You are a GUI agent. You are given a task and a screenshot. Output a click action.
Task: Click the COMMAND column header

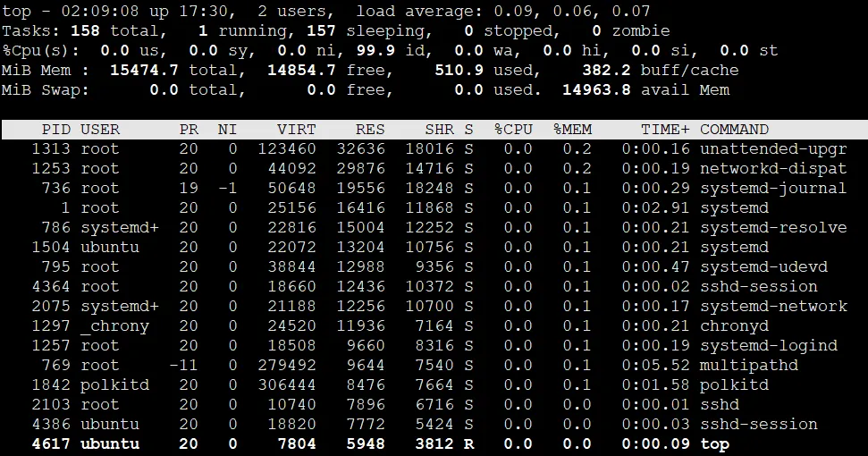[734, 130]
